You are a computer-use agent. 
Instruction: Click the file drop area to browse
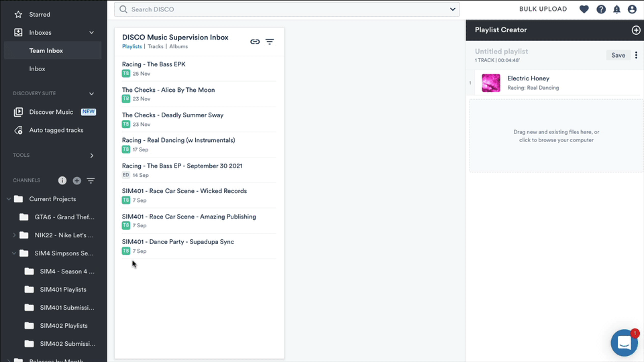click(556, 136)
